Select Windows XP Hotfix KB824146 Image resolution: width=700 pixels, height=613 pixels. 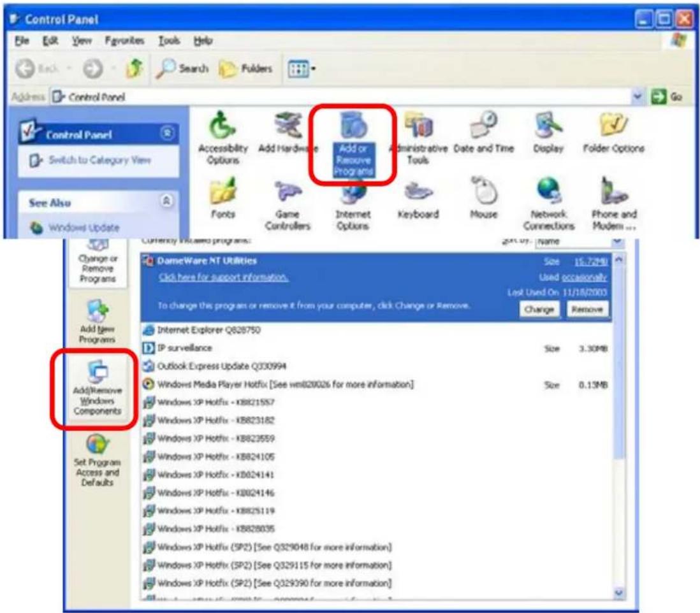tap(376, 493)
